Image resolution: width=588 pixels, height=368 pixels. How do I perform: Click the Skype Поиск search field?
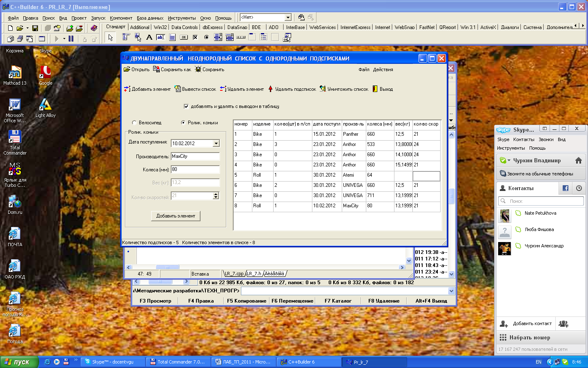click(x=541, y=201)
